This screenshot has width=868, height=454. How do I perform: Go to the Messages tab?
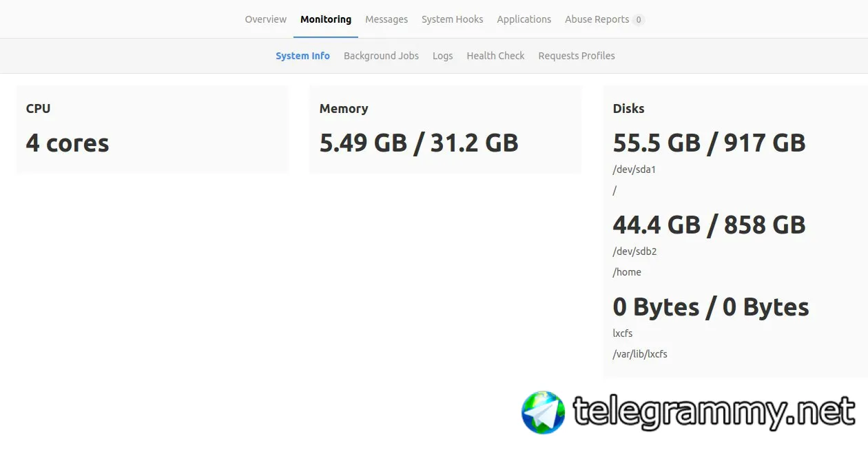click(x=386, y=19)
